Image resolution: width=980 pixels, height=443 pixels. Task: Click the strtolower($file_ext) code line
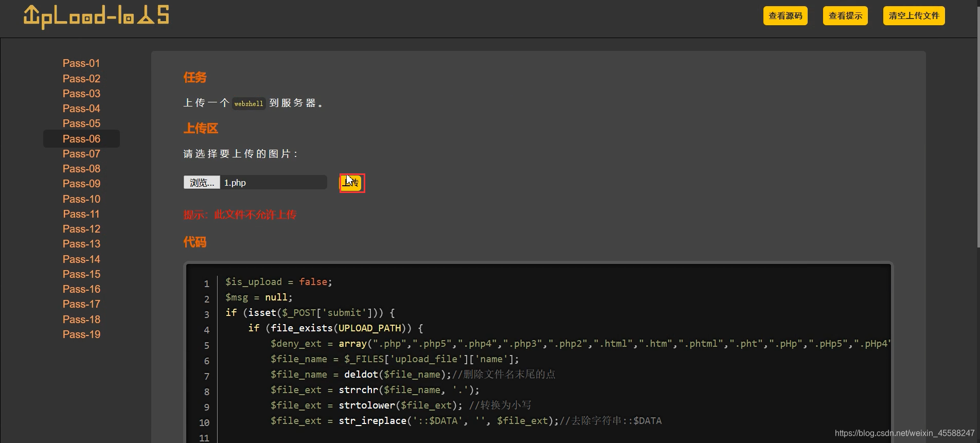click(401, 405)
